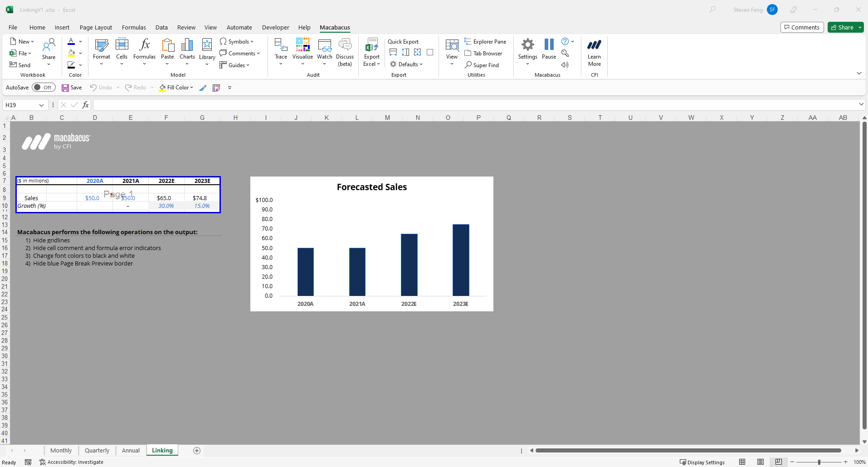Image resolution: width=868 pixels, height=467 pixels.
Task: Switch to the Quarterly sheet tab
Action: 97,450
